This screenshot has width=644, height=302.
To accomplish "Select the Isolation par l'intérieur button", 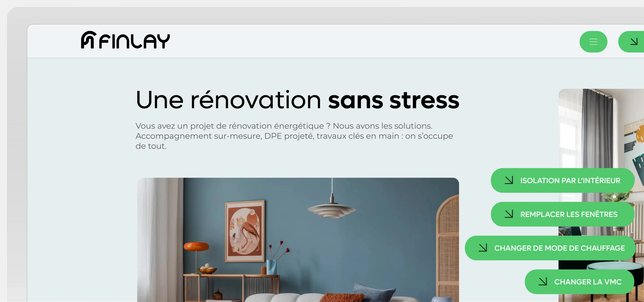I will [x=562, y=181].
